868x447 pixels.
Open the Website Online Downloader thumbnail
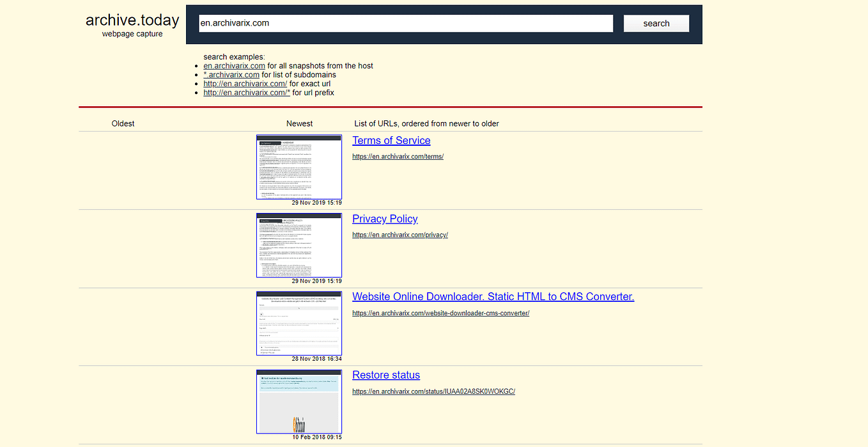299,323
